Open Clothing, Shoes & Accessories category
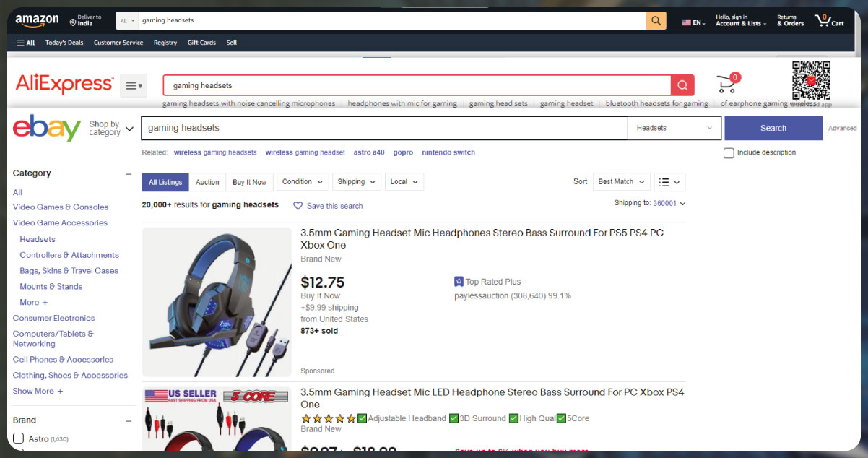Viewport: 868px width, 458px height. (x=70, y=376)
